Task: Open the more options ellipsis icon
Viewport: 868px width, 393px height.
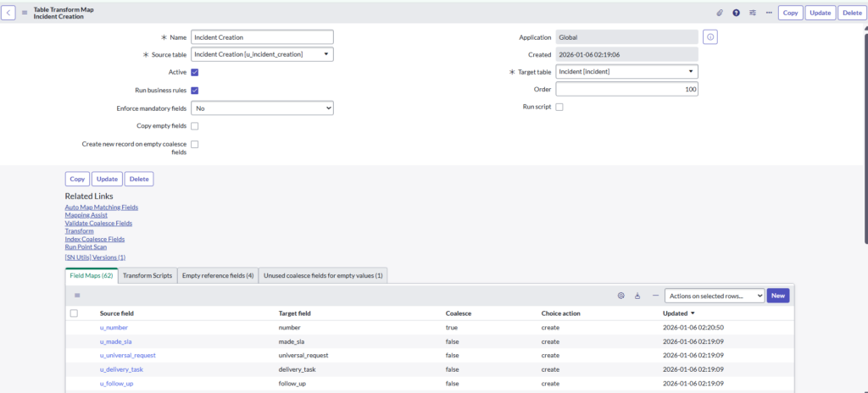Action: (768, 13)
